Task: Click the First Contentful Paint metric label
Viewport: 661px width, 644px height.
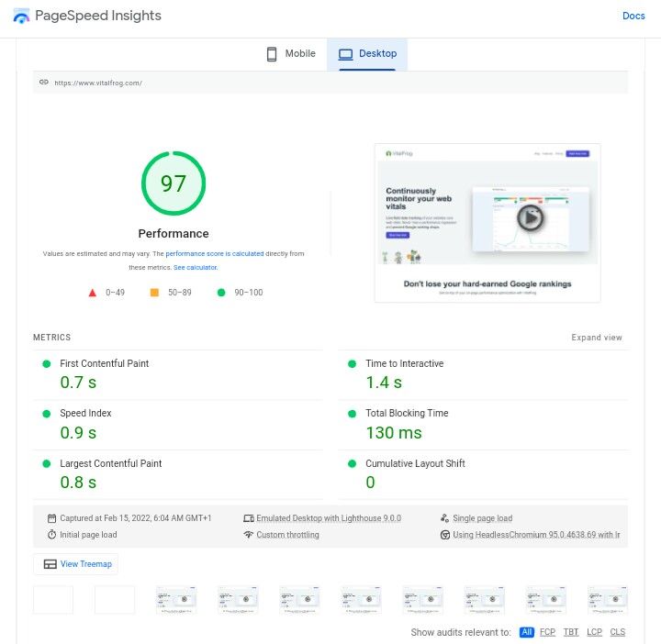Action: (x=104, y=363)
